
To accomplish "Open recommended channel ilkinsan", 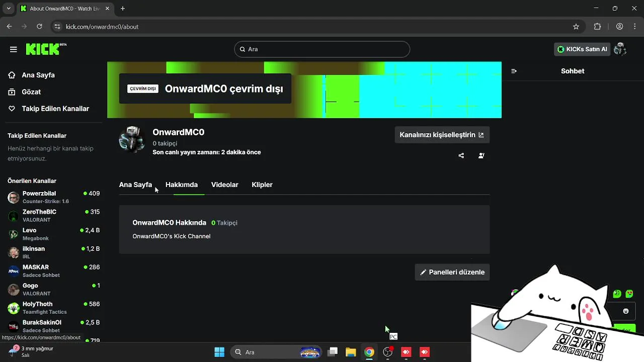I will pyautogui.click(x=53, y=252).
